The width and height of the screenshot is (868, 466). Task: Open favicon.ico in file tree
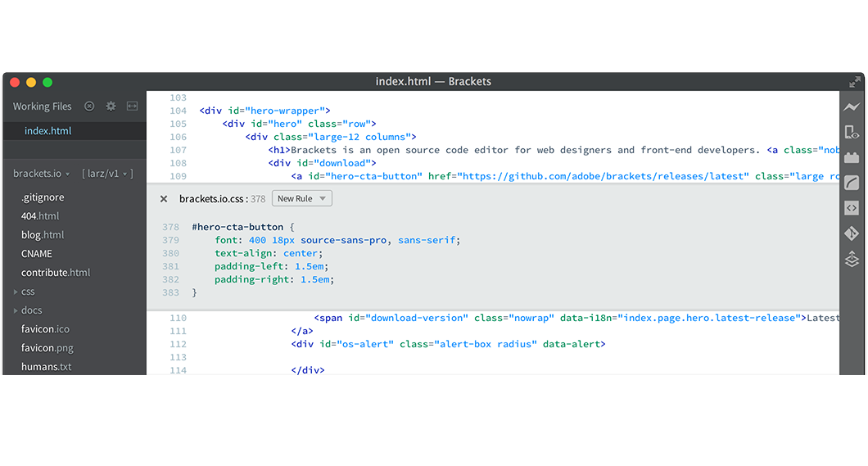(45, 329)
